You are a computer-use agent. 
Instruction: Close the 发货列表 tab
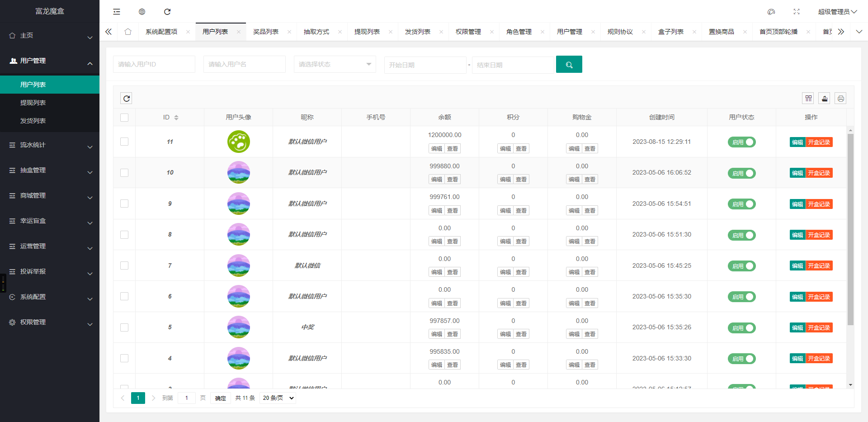(441, 32)
